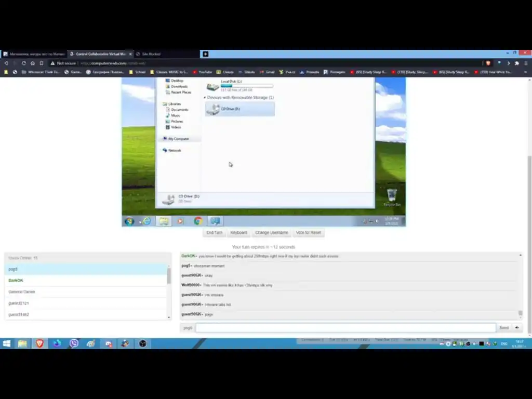
Task: Open the Shkolo bookmark
Action: [247, 72]
